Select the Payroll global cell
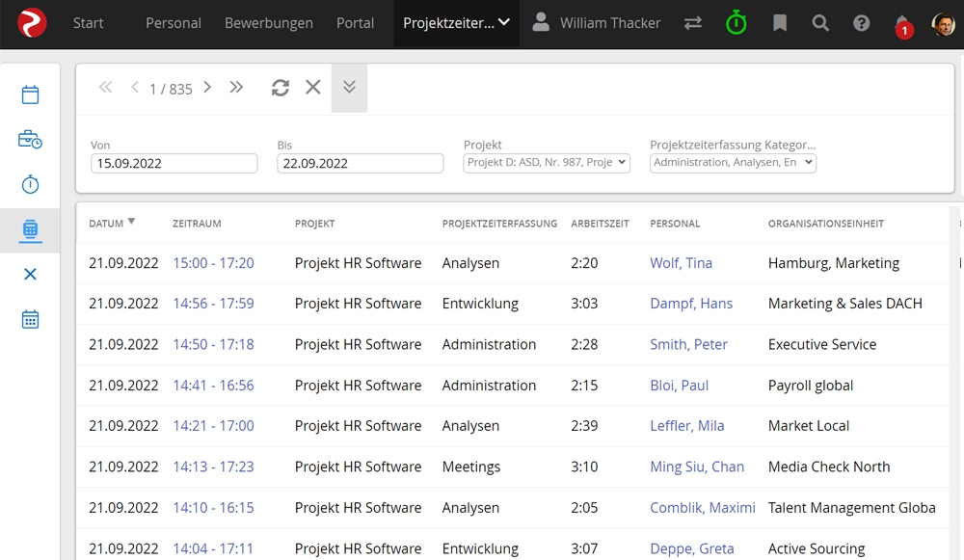964x560 pixels. click(x=811, y=386)
